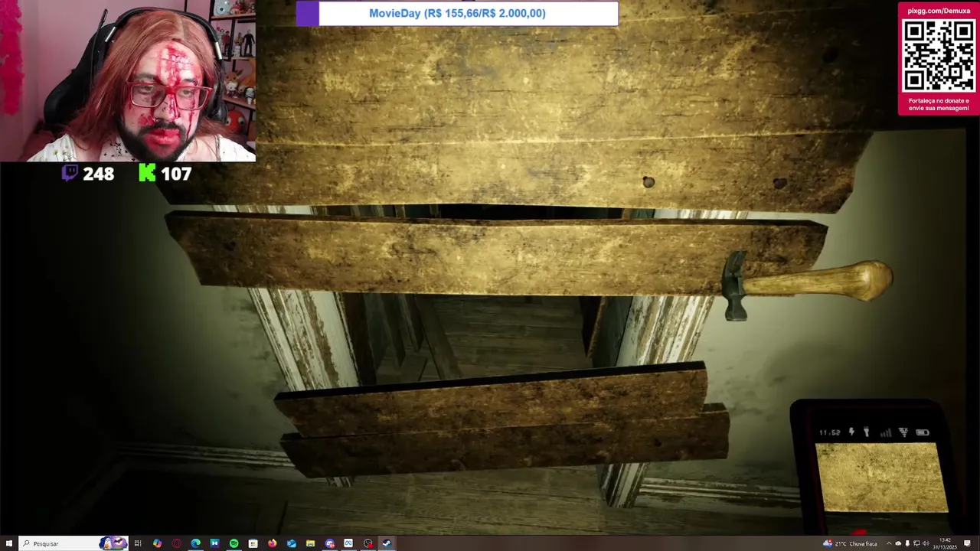This screenshot has height=551, width=980.
Task: Click the no-wifi icon on phone
Action: 903,432
